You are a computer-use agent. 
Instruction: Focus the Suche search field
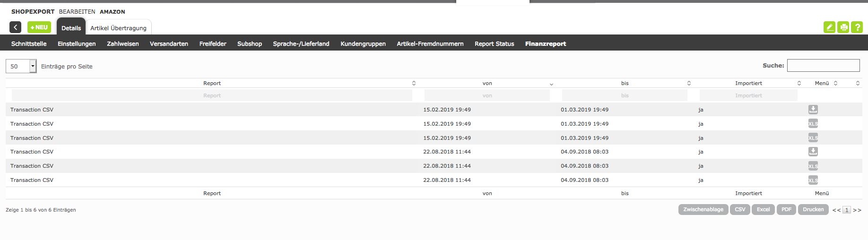point(823,66)
